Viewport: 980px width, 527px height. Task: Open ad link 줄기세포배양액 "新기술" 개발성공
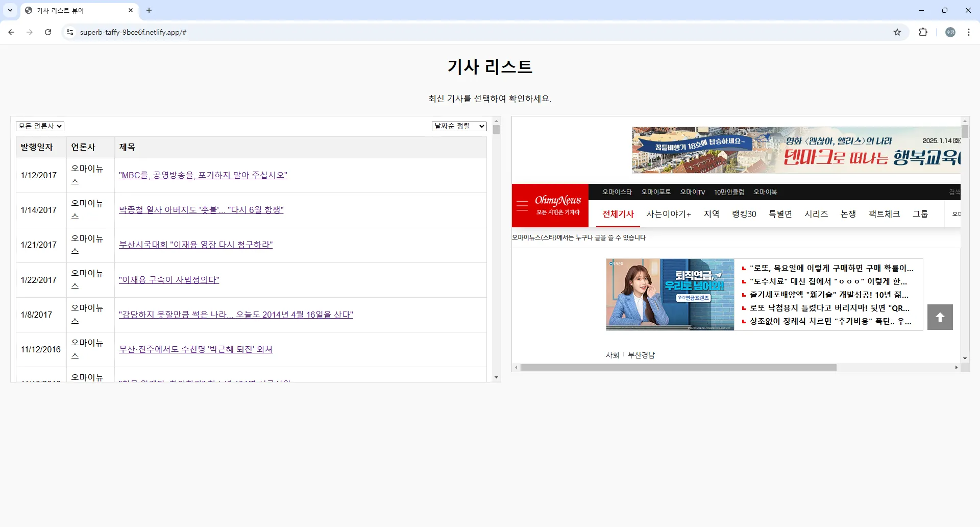point(829,295)
